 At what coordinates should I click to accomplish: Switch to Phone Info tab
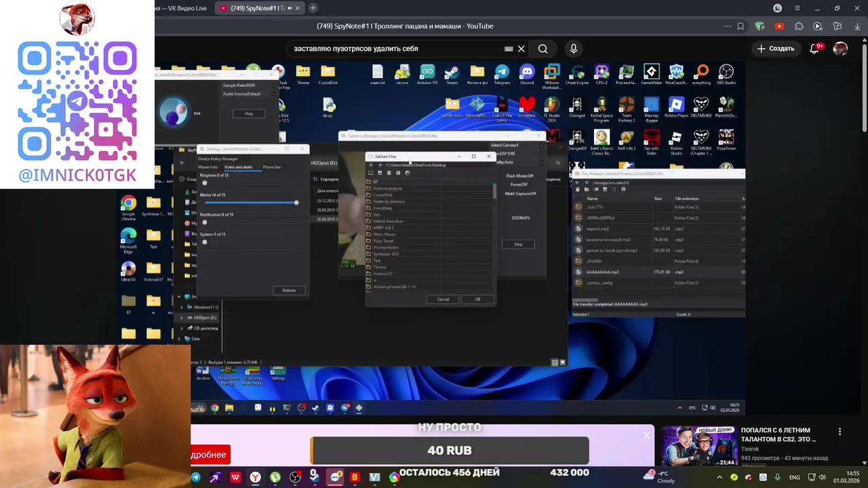tap(208, 167)
